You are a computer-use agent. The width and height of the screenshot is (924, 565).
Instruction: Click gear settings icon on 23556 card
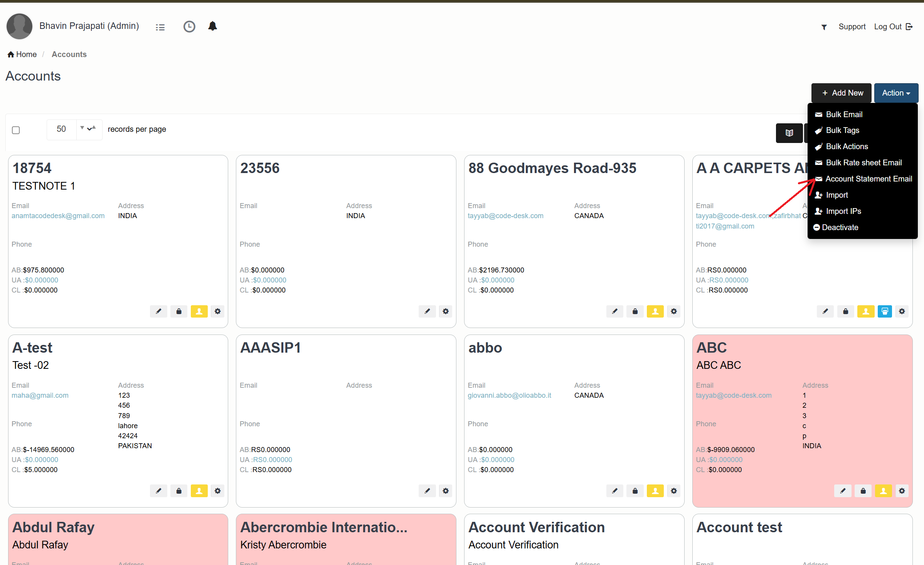(446, 311)
